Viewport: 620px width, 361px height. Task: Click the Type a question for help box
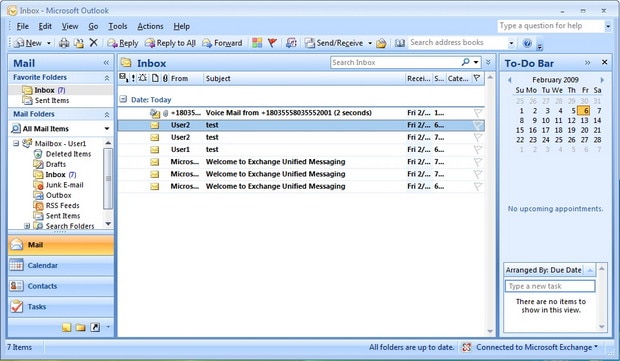(x=550, y=26)
